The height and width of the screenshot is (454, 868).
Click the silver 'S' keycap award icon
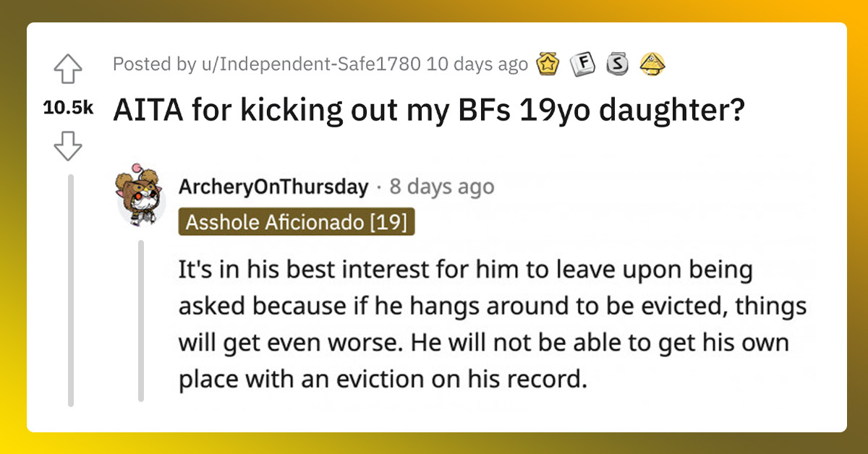click(x=618, y=64)
